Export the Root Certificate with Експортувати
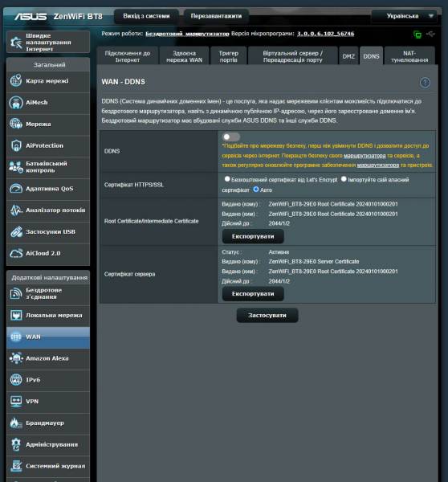 tap(253, 236)
